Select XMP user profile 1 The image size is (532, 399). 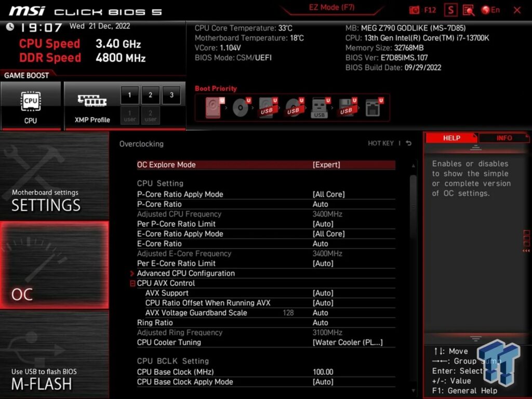tap(129, 116)
